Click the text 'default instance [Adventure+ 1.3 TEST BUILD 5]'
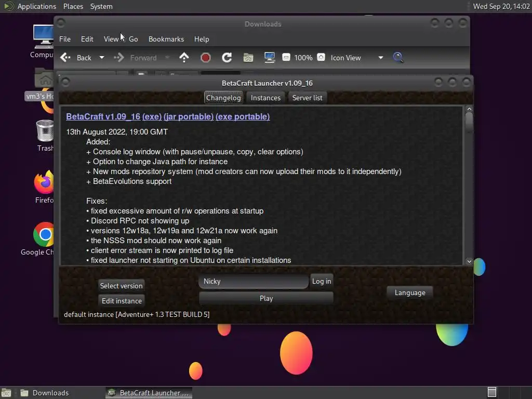Image resolution: width=532 pixels, height=399 pixels. click(137, 314)
